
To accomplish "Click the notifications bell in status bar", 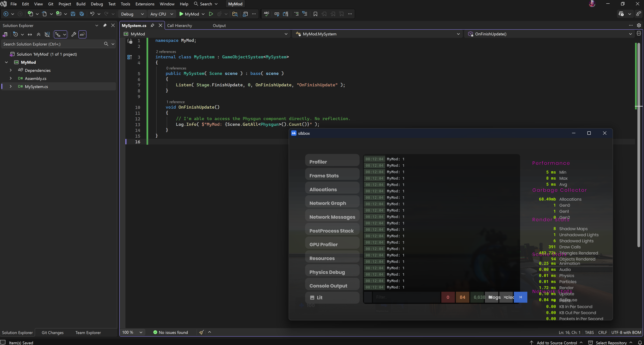I will tap(640, 342).
